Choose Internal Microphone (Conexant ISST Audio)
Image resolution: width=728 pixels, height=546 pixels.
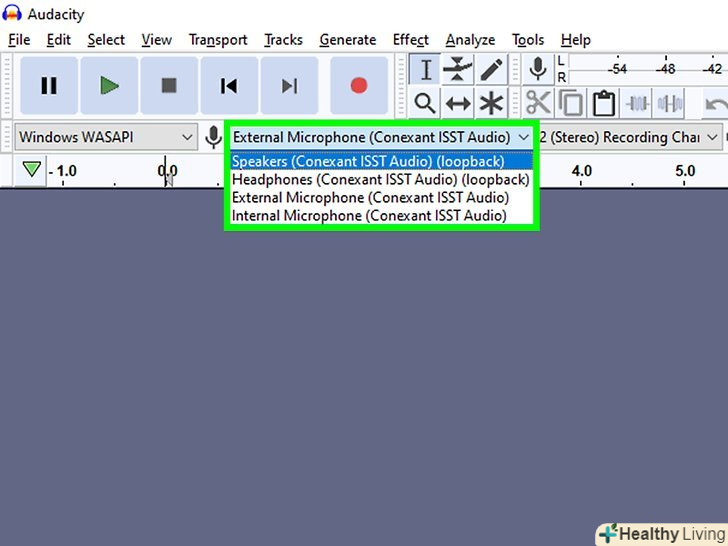coord(381,215)
